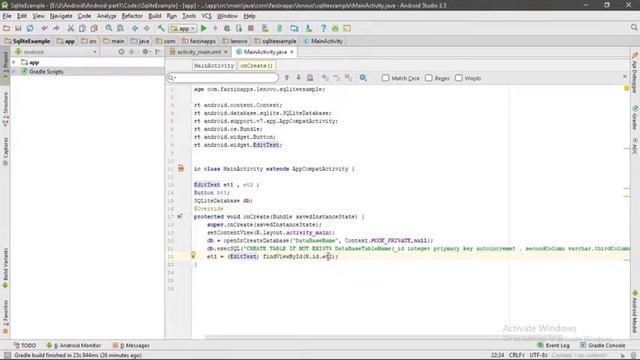Expand the Gradle Scripts tree node

[x=14, y=71]
